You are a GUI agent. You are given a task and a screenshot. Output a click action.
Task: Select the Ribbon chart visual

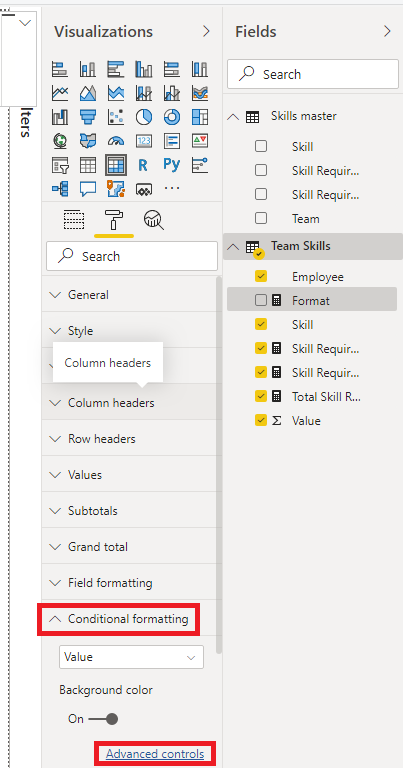[x=200, y=93]
